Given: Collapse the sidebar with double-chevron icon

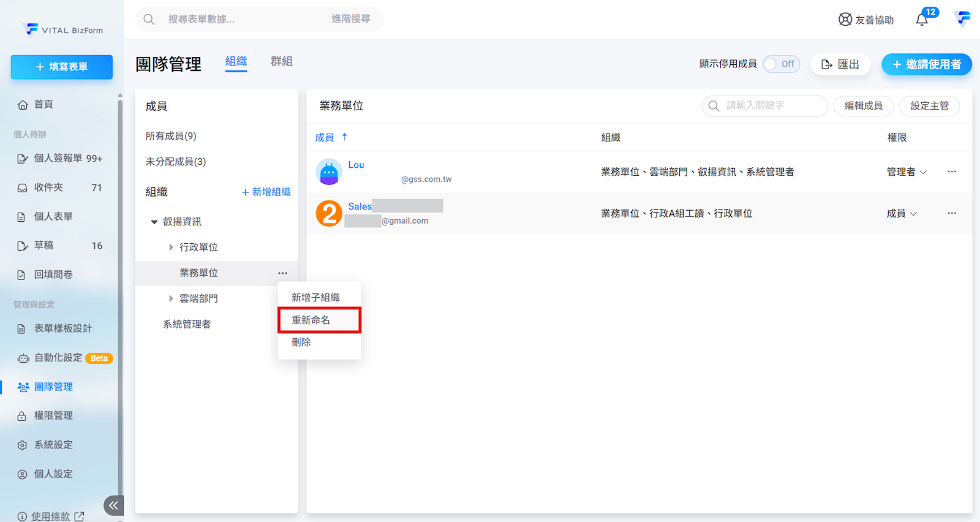Looking at the screenshot, I should click(113, 505).
